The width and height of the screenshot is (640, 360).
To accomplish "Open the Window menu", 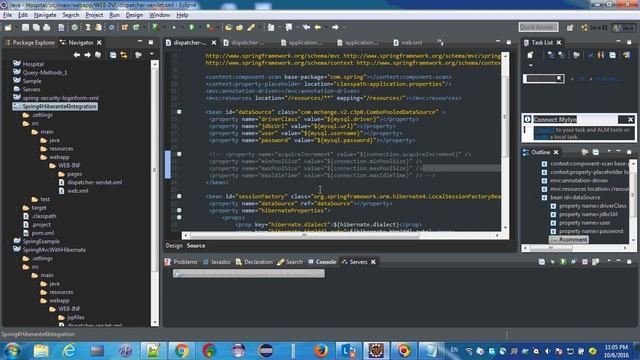I will 160,15.
